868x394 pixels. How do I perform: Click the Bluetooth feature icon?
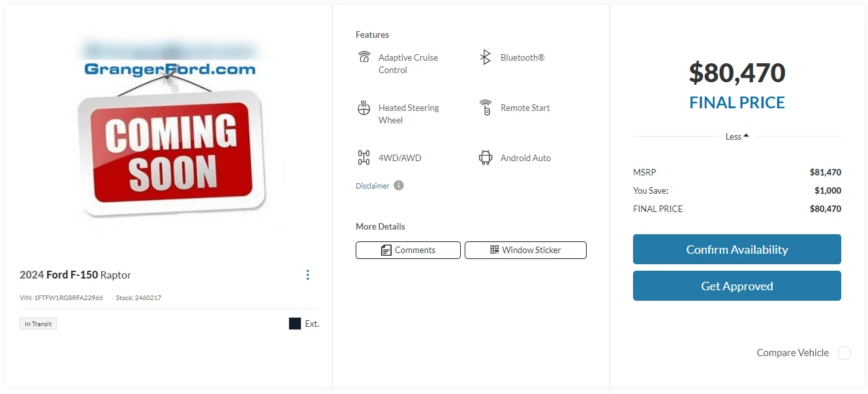[486, 57]
